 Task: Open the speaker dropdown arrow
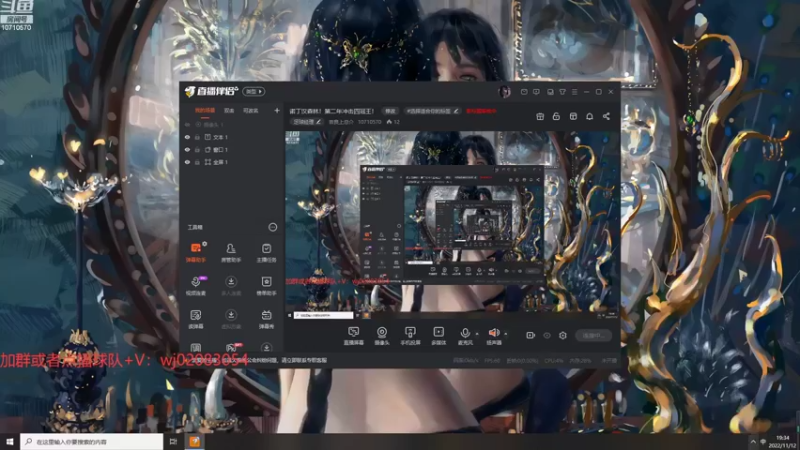(x=506, y=334)
